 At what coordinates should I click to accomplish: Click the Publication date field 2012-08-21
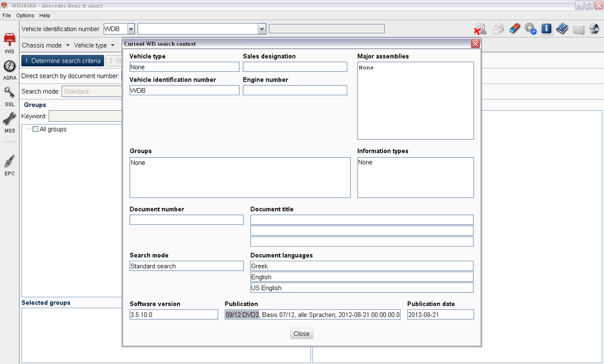pyautogui.click(x=441, y=314)
